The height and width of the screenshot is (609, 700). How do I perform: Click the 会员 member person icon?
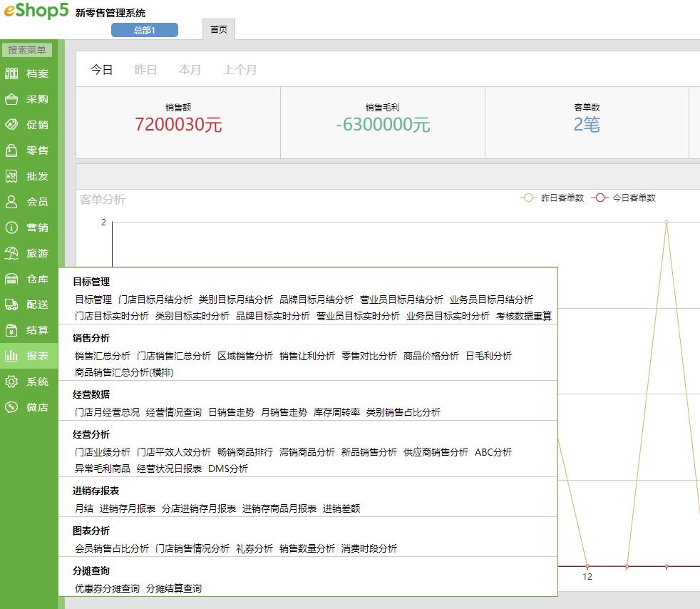(11, 202)
